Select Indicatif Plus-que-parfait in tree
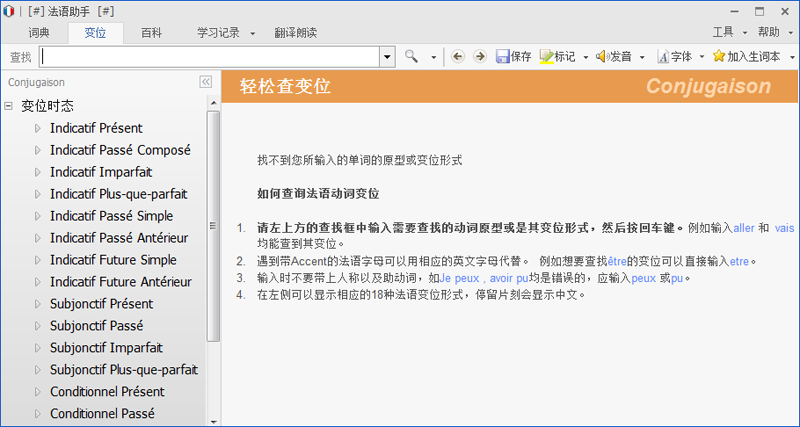800x427 pixels. click(118, 194)
